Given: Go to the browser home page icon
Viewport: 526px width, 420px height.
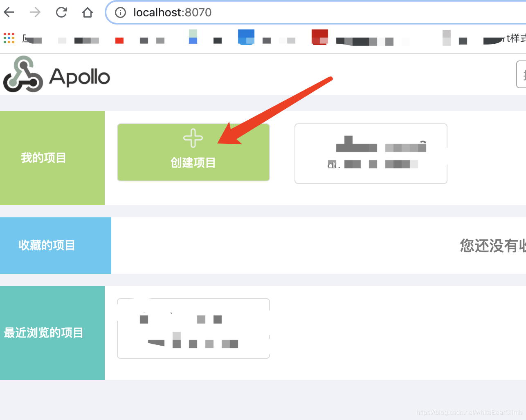Looking at the screenshot, I should point(88,13).
